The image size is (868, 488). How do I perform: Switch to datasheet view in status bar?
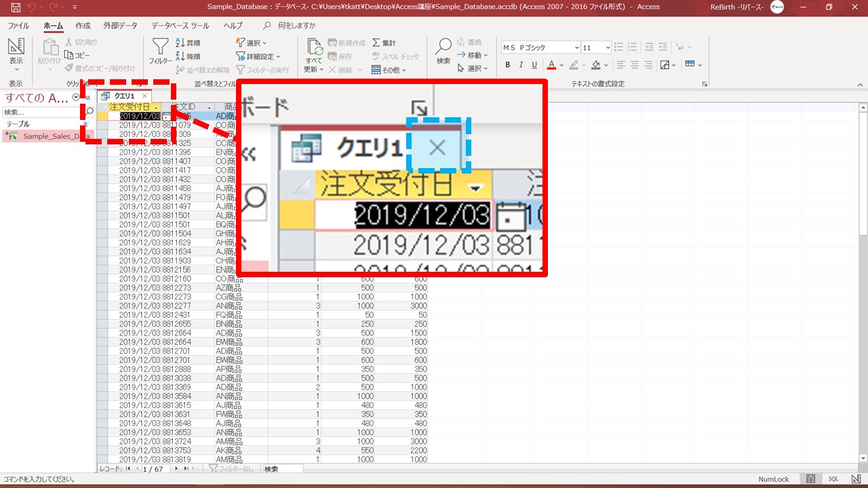(810, 479)
